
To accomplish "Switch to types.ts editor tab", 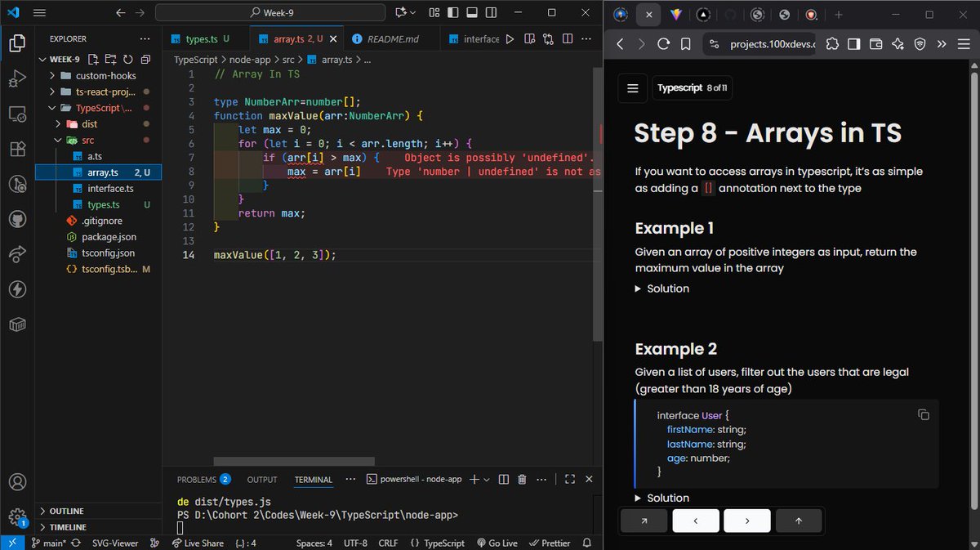I will pyautogui.click(x=200, y=38).
